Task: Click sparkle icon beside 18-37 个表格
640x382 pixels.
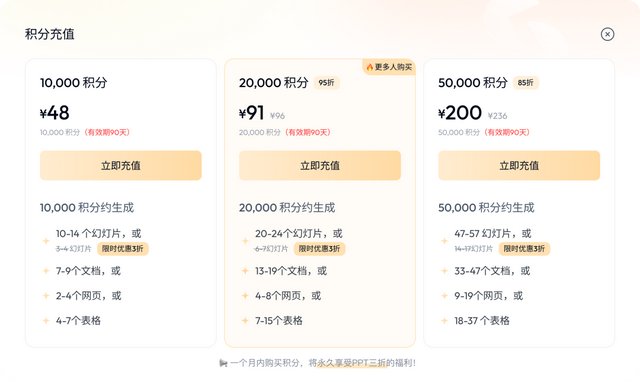Action: coord(444,320)
